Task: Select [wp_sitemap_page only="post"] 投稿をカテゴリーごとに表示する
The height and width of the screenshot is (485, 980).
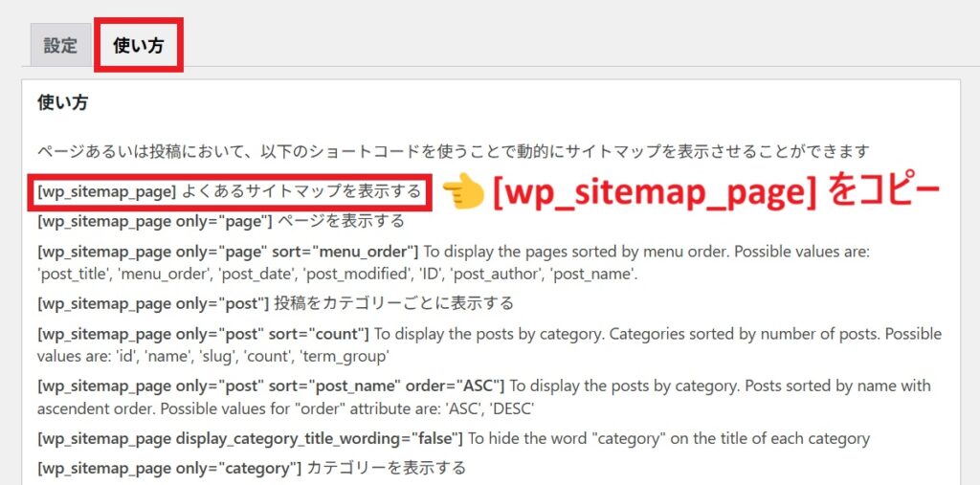Action: click(x=275, y=303)
